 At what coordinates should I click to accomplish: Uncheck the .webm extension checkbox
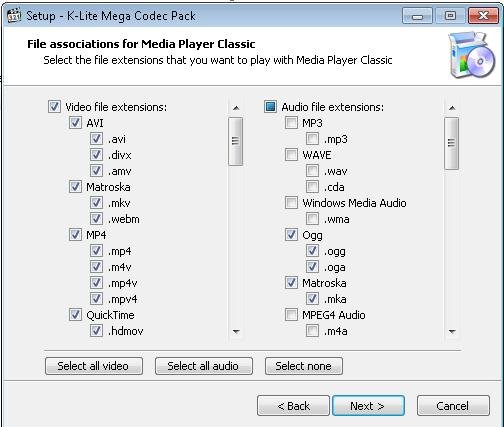point(96,219)
